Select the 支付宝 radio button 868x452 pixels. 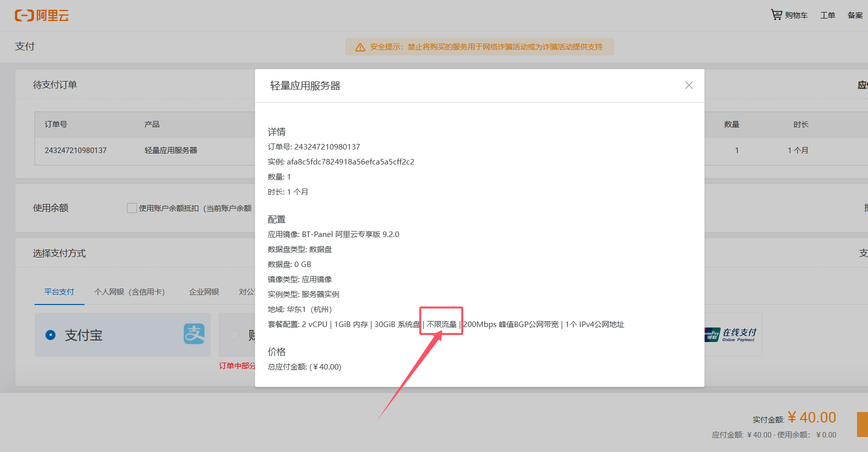tap(50, 335)
